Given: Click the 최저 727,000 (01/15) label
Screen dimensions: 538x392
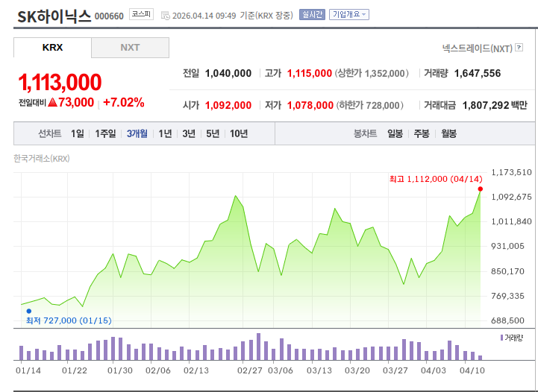Looking at the screenshot, I should (69, 320).
